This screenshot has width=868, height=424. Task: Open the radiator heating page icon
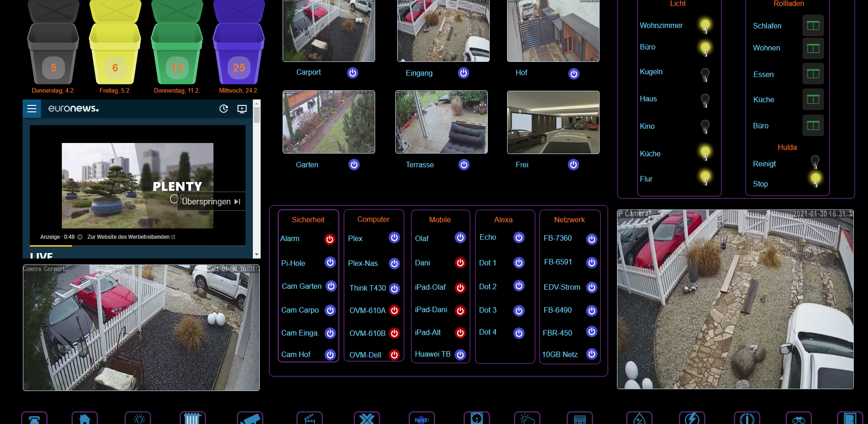(x=193, y=418)
